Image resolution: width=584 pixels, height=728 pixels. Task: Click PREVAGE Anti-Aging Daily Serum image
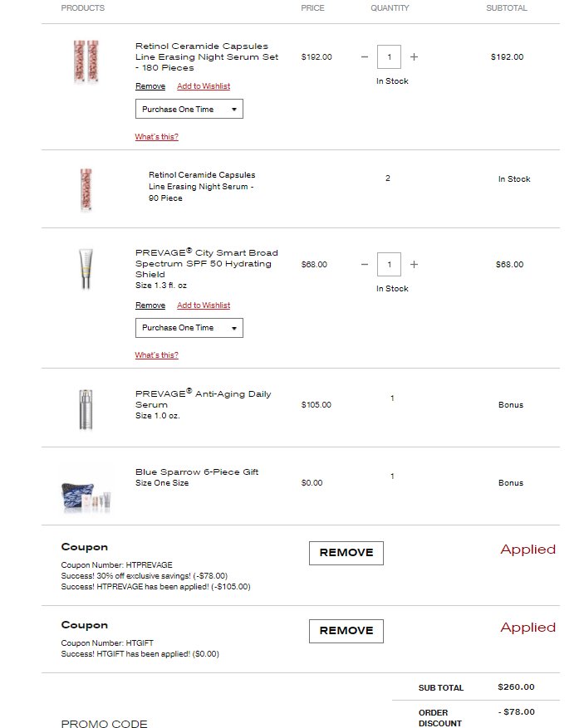(x=86, y=408)
